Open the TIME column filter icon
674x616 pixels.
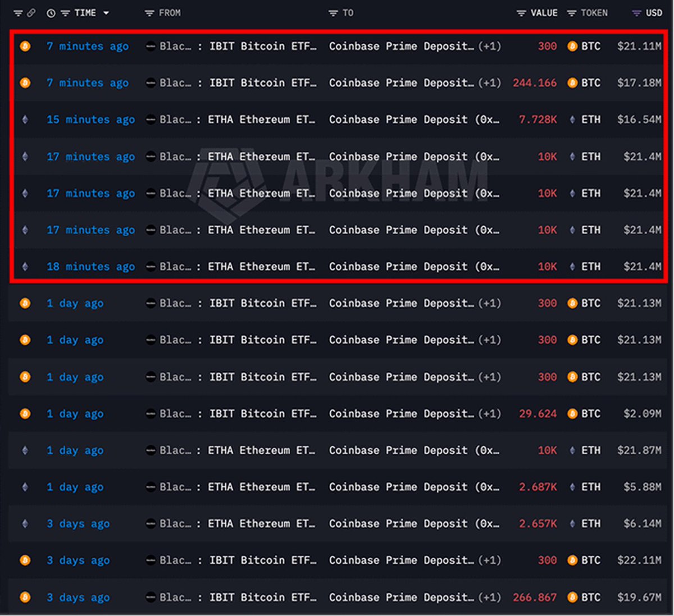pyautogui.click(x=65, y=13)
